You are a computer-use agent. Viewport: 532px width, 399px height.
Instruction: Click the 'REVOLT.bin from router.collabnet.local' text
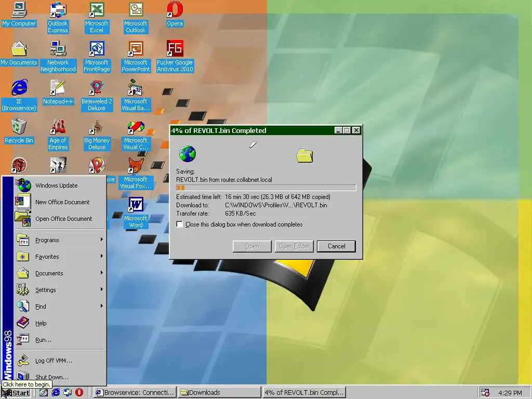224,180
